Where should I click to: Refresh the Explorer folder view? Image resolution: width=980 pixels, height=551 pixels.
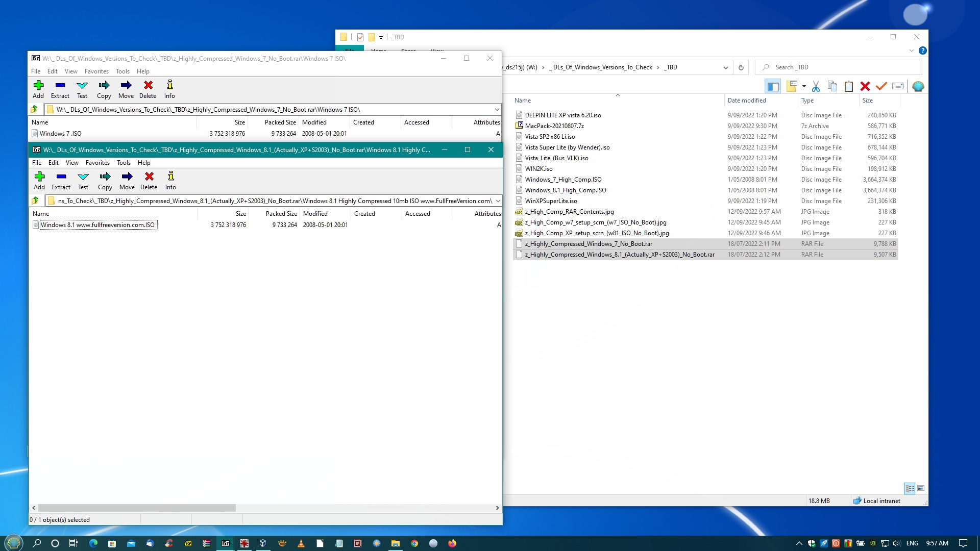tap(741, 67)
